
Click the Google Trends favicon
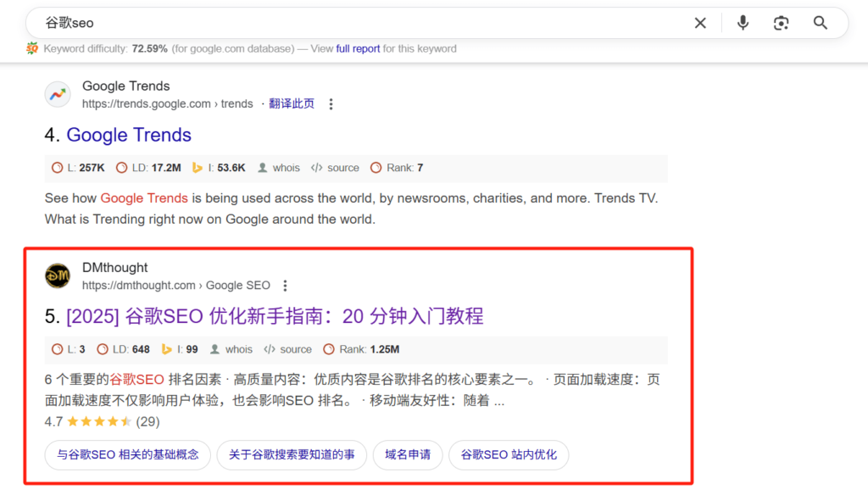click(x=58, y=95)
